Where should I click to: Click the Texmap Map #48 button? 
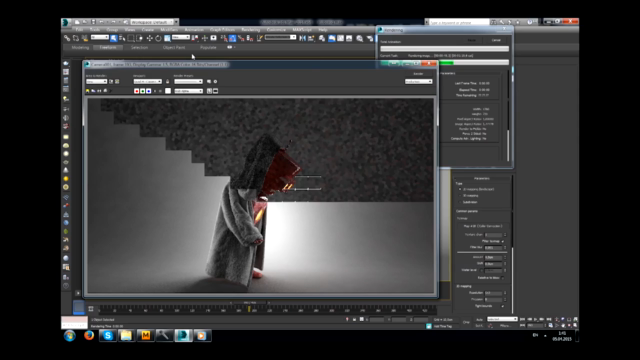pyautogui.click(x=483, y=226)
